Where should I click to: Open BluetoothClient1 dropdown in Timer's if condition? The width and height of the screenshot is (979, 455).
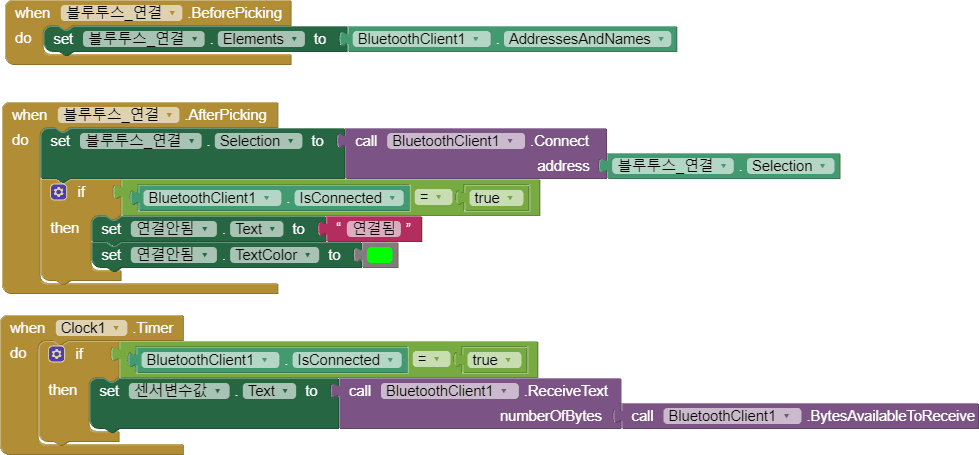pyautogui.click(x=210, y=360)
